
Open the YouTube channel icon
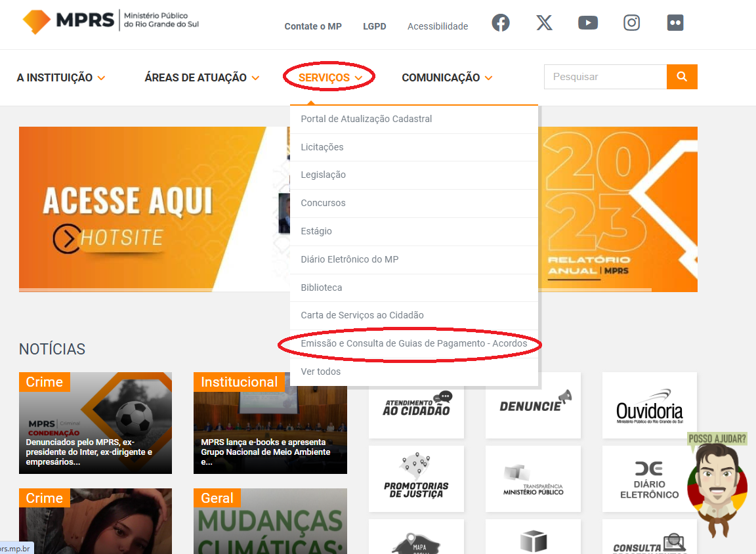(587, 23)
